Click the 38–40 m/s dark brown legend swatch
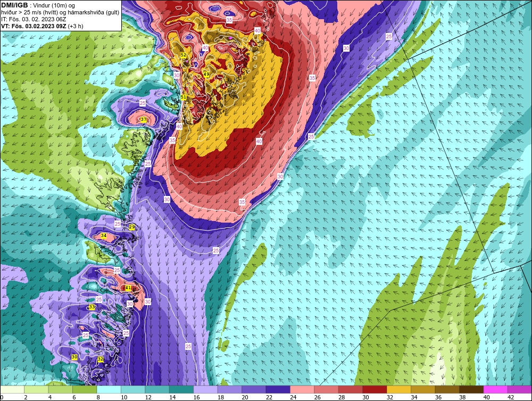 coord(471,389)
